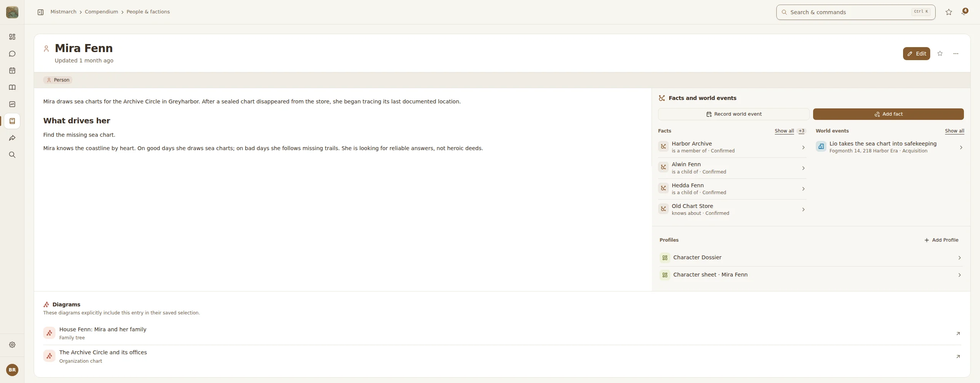
Task: Click the Search & commands field
Action: 856,12
